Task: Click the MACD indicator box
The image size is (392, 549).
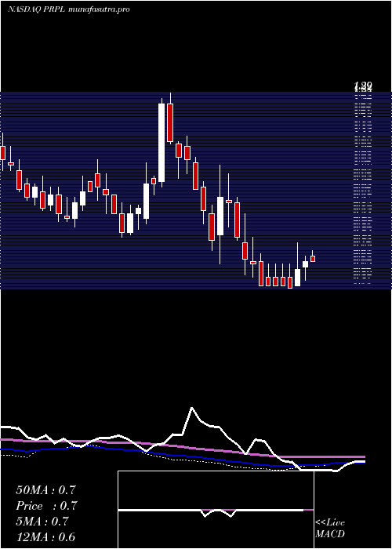Action: click(x=216, y=510)
